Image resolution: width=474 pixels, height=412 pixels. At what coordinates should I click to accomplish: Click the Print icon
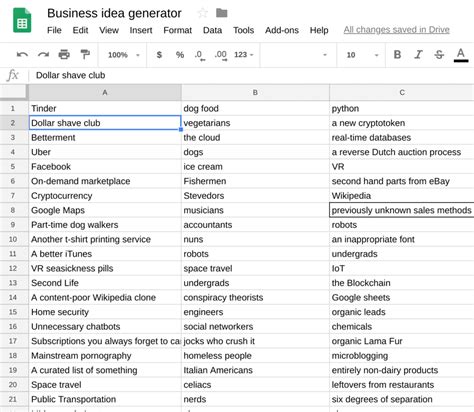pos(64,54)
